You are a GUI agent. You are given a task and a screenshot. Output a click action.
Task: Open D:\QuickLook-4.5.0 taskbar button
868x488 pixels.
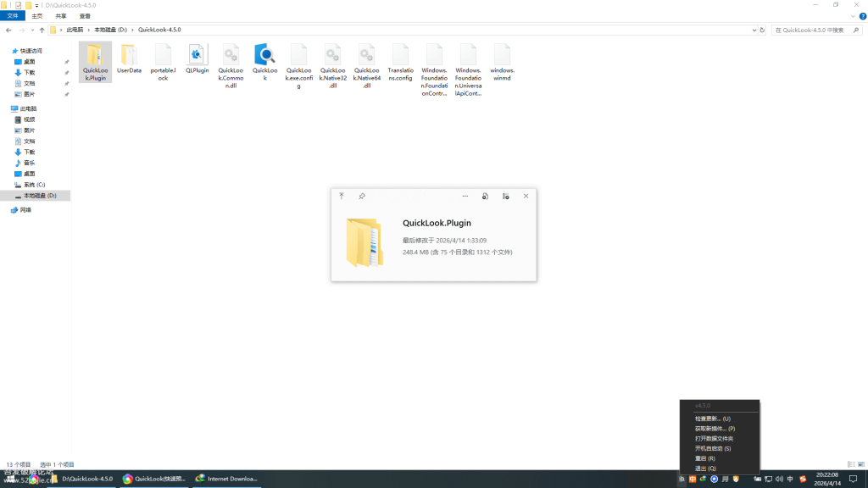tap(82, 480)
